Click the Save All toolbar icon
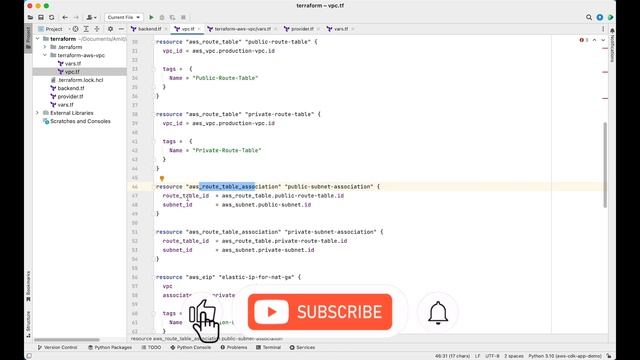 pyautogui.click(x=41, y=18)
